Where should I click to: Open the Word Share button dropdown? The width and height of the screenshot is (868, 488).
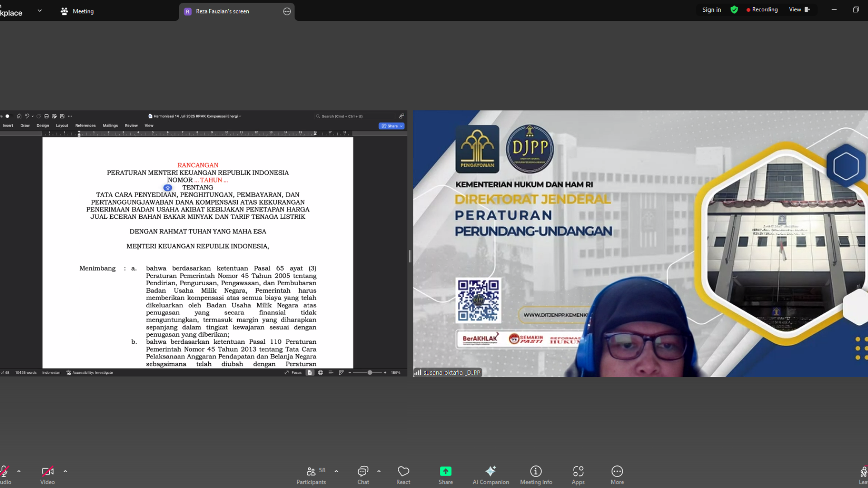pyautogui.click(x=401, y=126)
